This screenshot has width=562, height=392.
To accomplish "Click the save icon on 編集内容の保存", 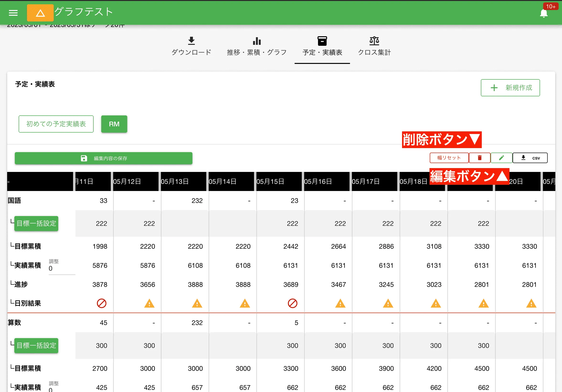I will click(84, 158).
